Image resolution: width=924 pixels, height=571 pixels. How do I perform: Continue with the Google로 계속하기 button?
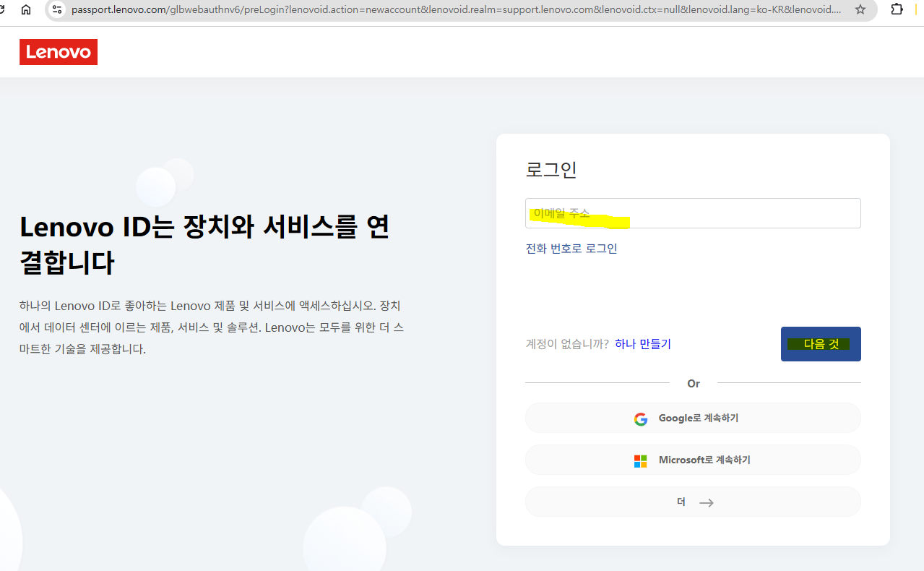(x=693, y=418)
